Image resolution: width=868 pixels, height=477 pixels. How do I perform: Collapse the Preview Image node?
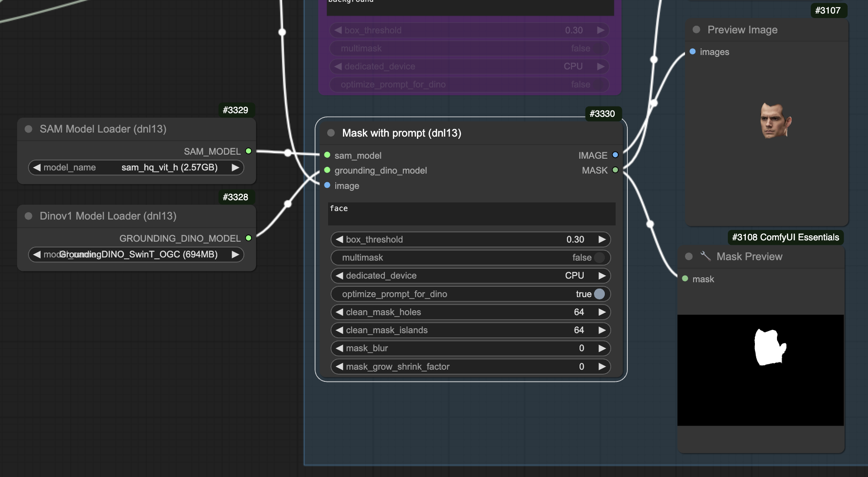pyautogui.click(x=696, y=30)
